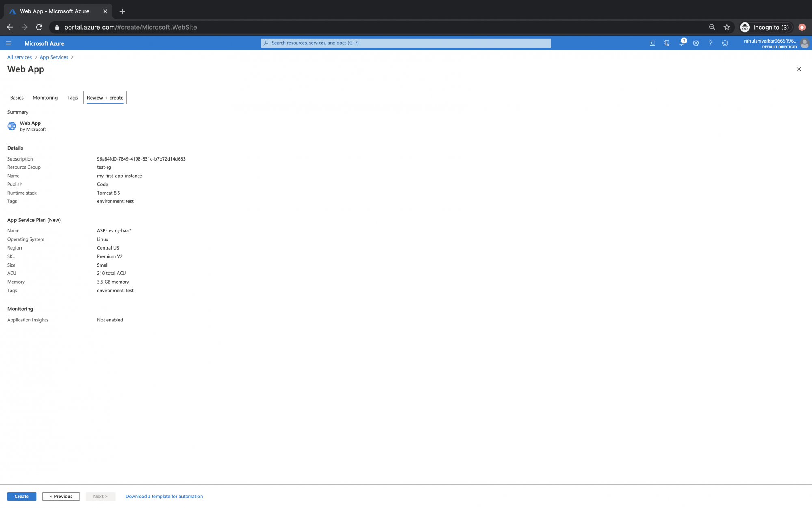Bookmark the page using the star icon
Screen dimensions: 812x508
727,27
